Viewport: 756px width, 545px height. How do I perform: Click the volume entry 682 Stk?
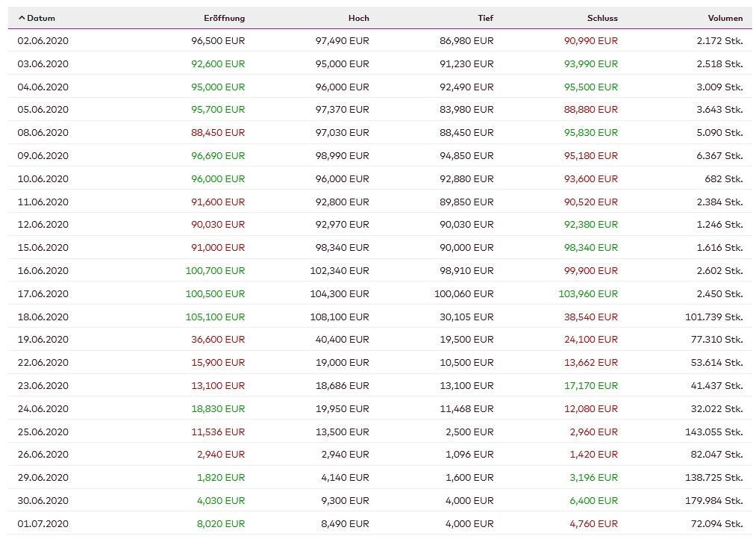722,178
